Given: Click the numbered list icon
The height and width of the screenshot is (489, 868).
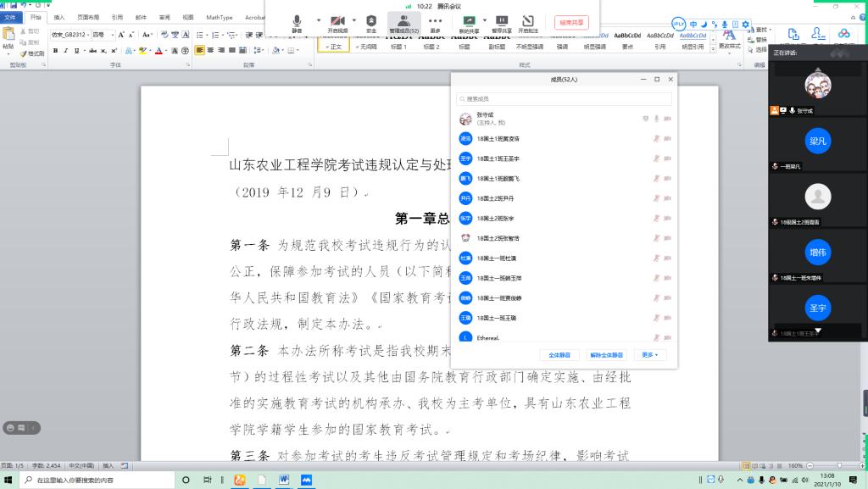Looking at the screenshot, I should [216, 34].
